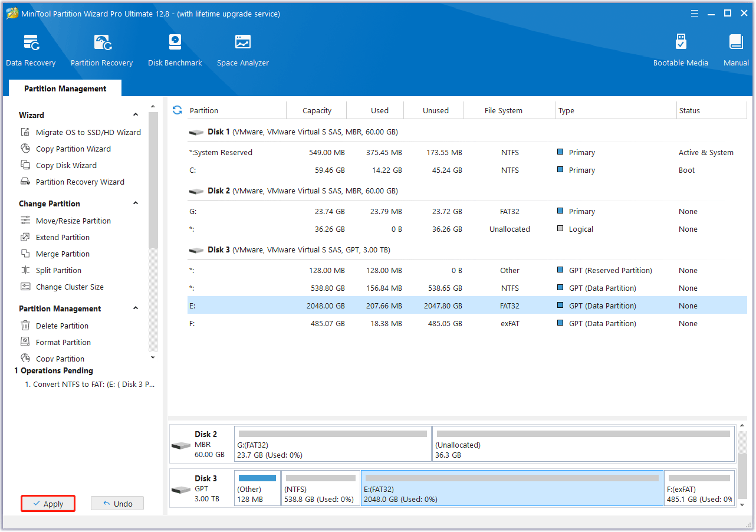Screen dimensions: 756x532
Task: Collapse the Wizard section
Action: click(136, 115)
